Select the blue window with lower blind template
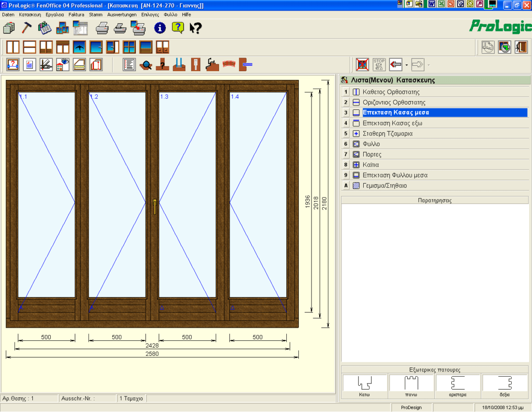Screen dimensions: 532x412 coord(146,47)
